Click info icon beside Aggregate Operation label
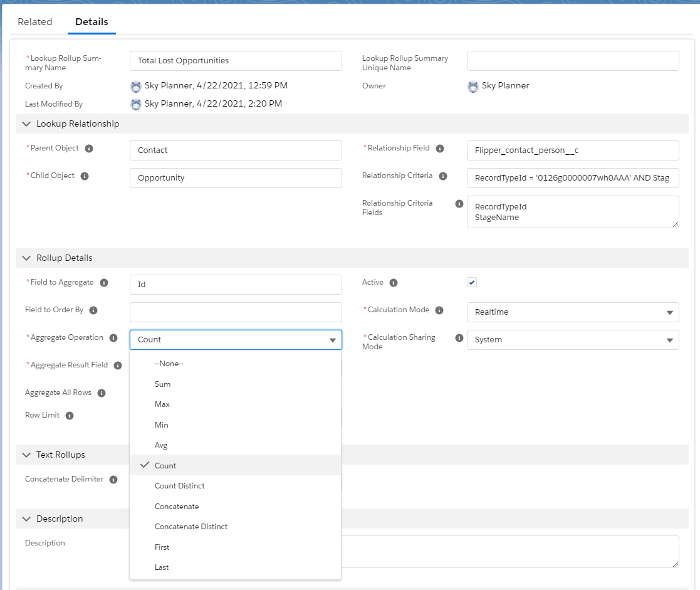Viewport: 700px width, 590px height. click(113, 338)
